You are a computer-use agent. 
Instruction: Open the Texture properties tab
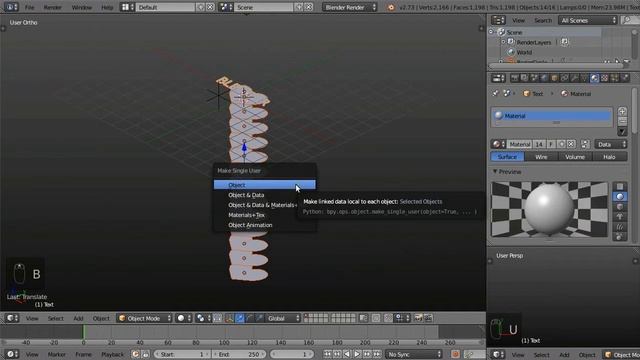pos(604,78)
